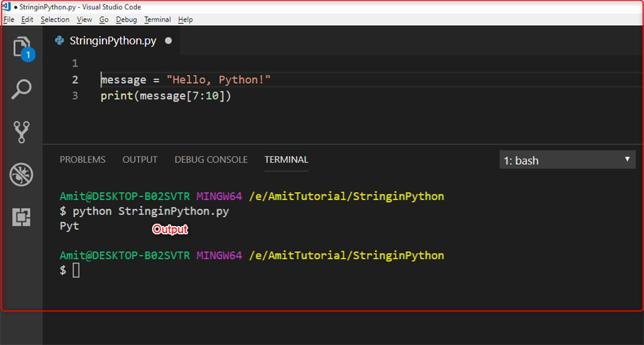
Task: Click the Python file icon on the tab
Action: point(60,41)
